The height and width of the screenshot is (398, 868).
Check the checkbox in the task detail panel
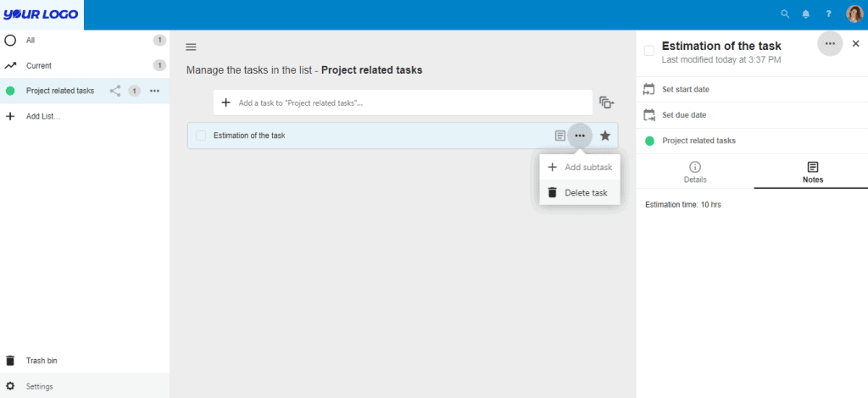649,51
